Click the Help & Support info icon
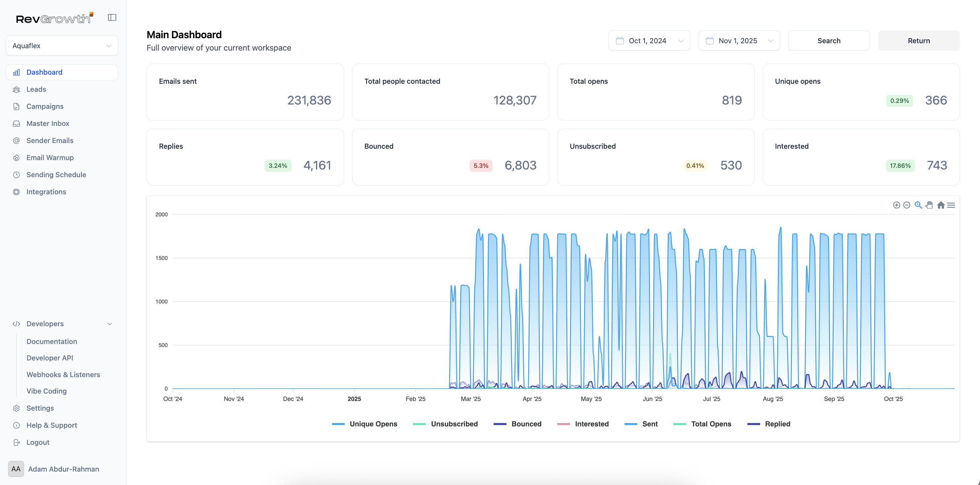 (16, 426)
